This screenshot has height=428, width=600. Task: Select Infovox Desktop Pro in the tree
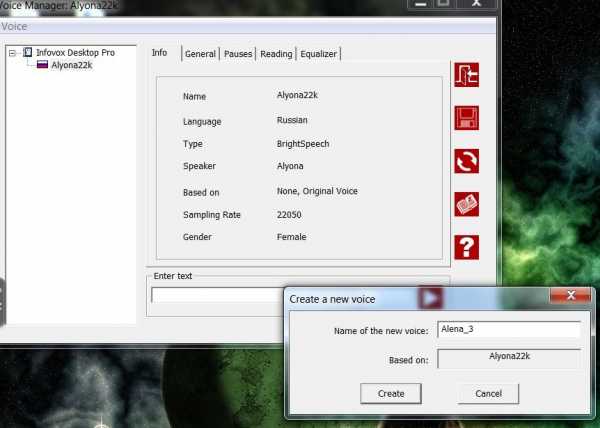pos(75,52)
